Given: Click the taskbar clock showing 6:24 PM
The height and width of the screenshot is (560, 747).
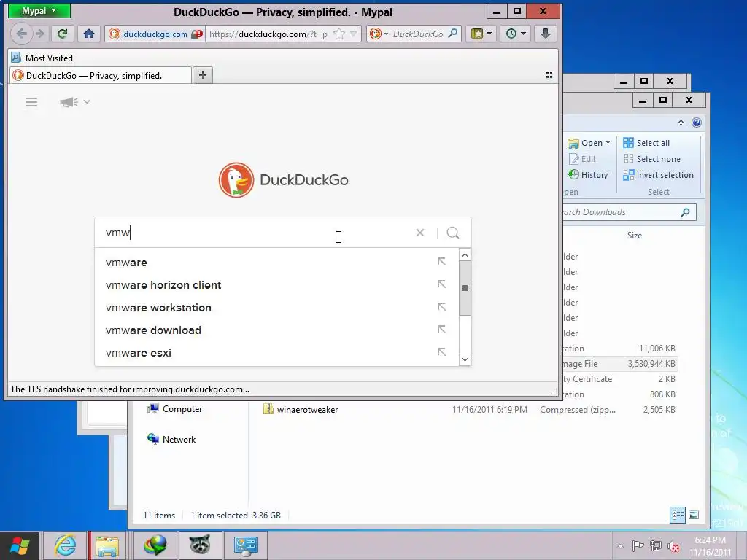Looking at the screenshot, I should click(x=710, y=546).
